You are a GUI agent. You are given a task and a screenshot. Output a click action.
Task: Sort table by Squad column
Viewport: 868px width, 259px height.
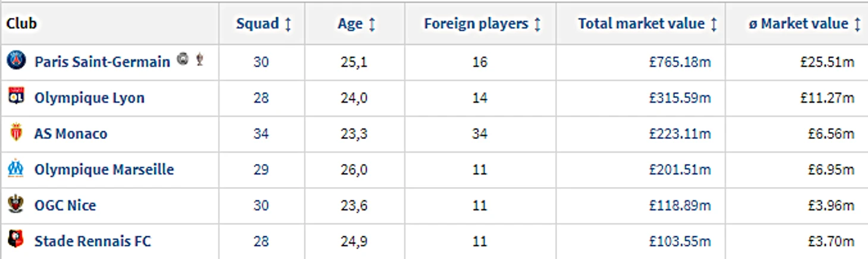263,24
